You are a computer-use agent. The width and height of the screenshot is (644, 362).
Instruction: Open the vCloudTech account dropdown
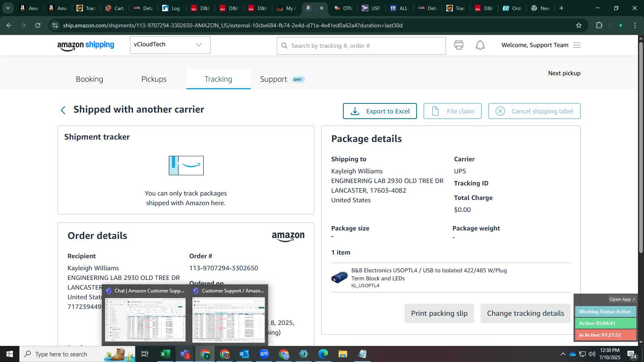pyautogui.click(x=170, y=45)
